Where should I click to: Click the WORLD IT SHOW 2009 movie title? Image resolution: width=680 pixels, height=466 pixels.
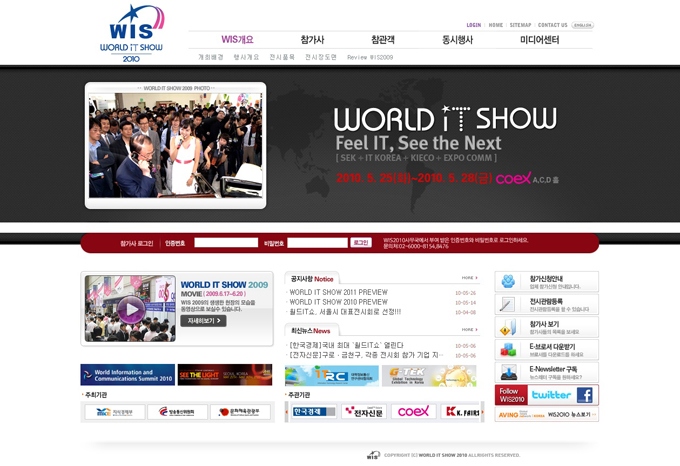(224, 285)
